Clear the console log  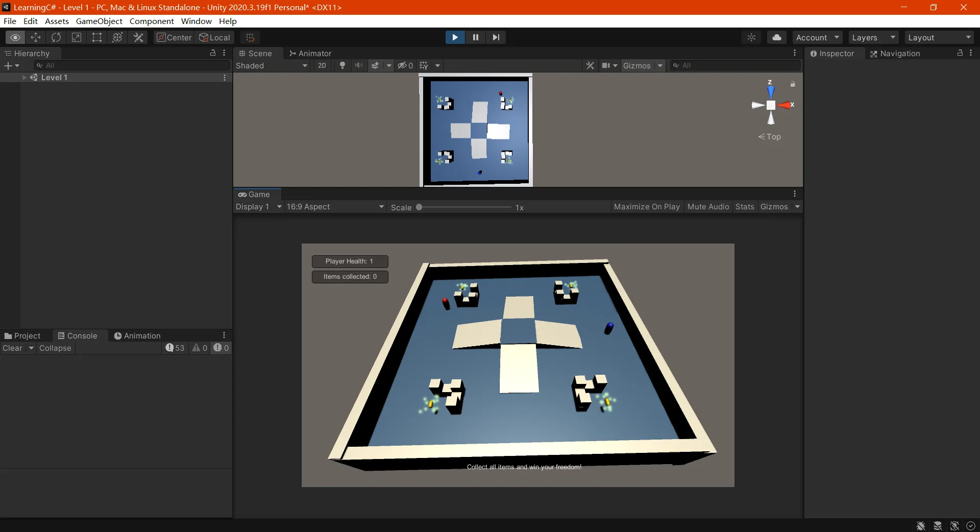click(x=13, y=348)
